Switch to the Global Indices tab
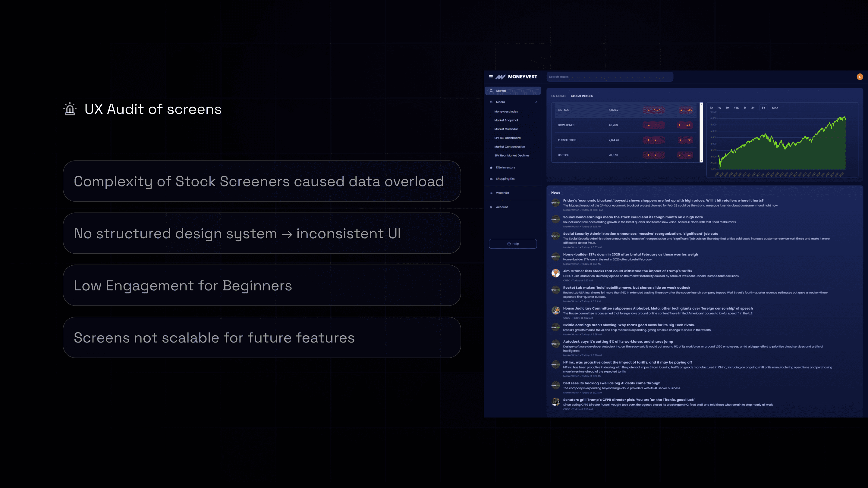 (x=582, y=96)
